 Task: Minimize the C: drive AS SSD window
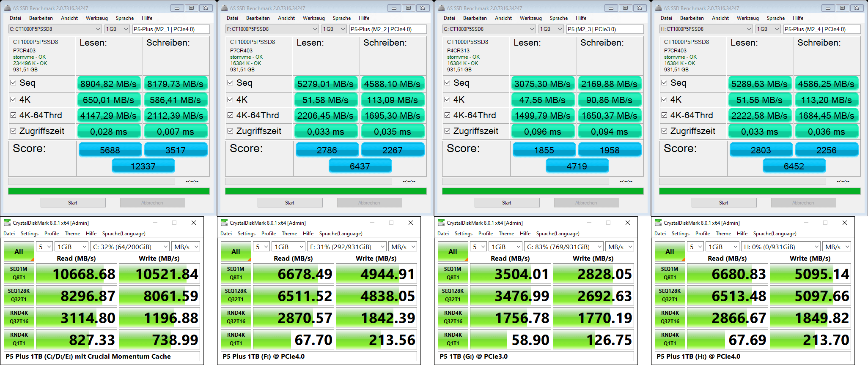[177, 8]
